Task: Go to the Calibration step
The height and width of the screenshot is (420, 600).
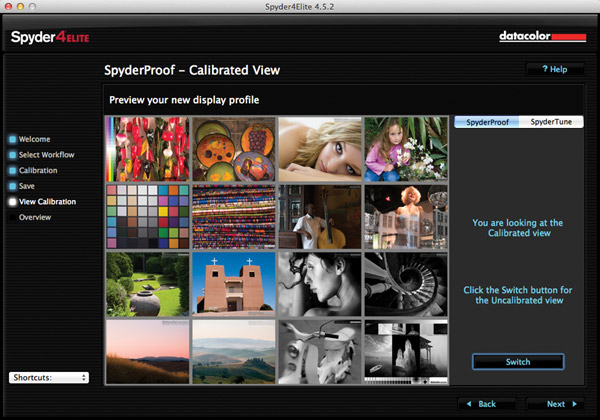Action: coord(38,171)
